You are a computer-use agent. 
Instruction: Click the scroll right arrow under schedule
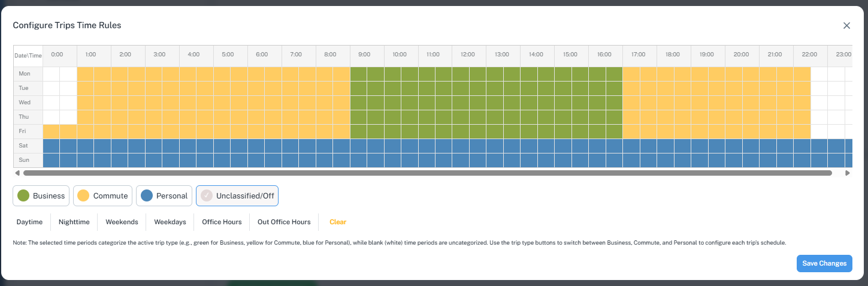848,173
